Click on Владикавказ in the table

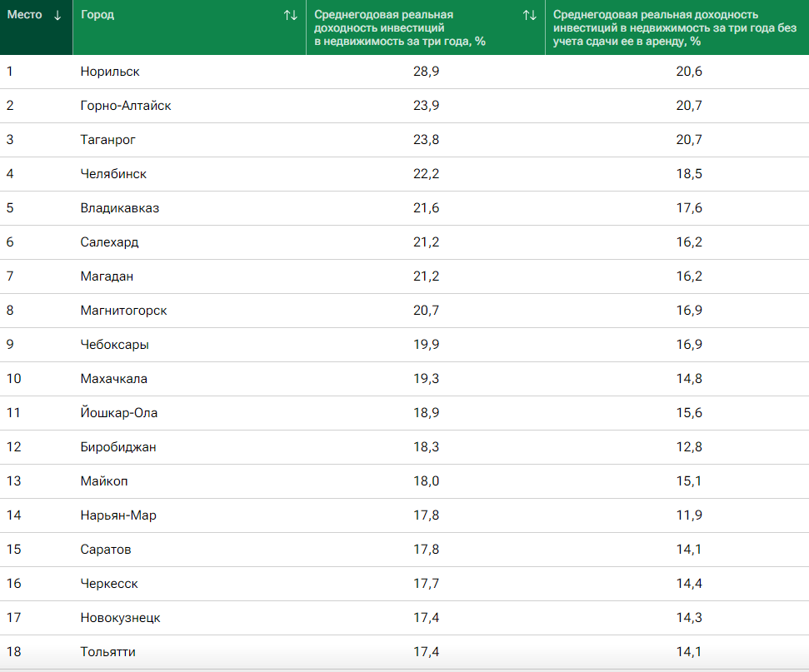click(120, 208)
